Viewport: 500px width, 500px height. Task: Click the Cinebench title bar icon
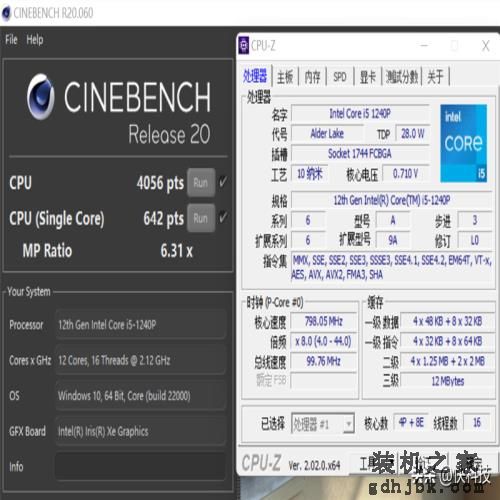[x=6, y=13]
